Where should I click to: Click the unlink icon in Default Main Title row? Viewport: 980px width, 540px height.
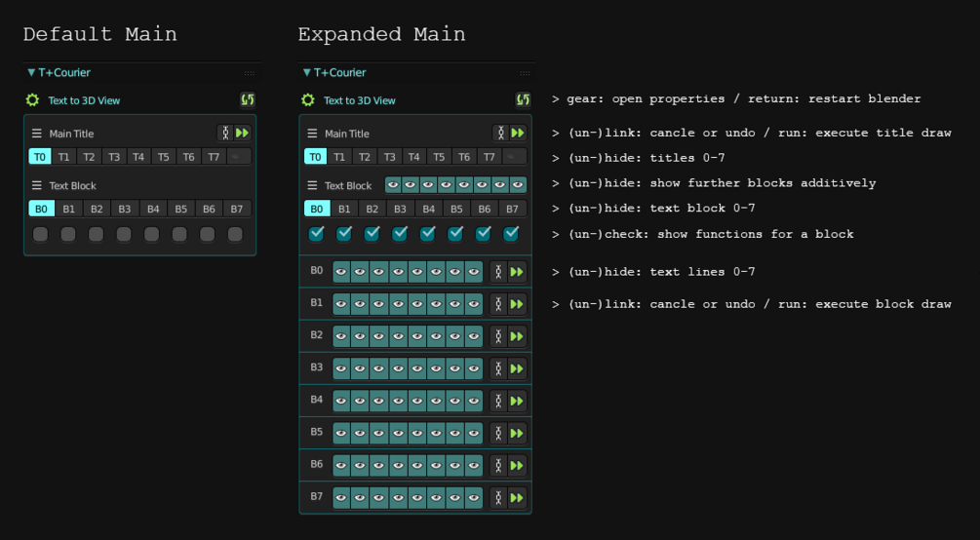(x=225, y=134)
